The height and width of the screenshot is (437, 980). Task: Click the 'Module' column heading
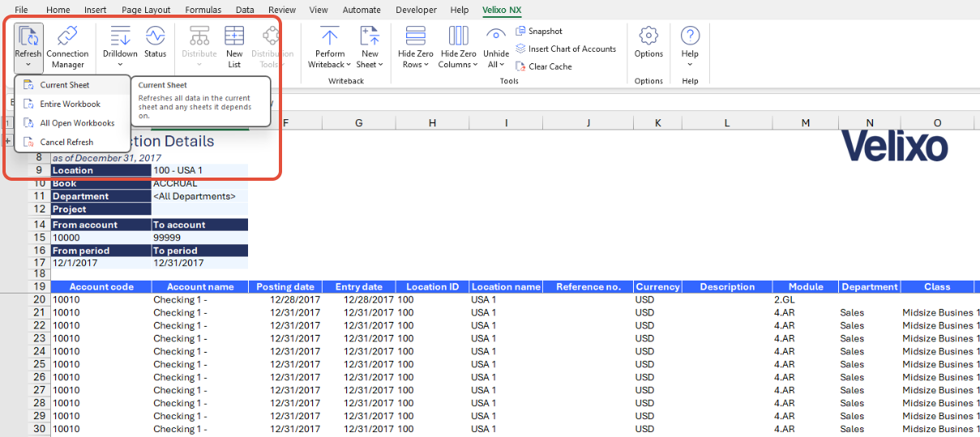(805, 286)
